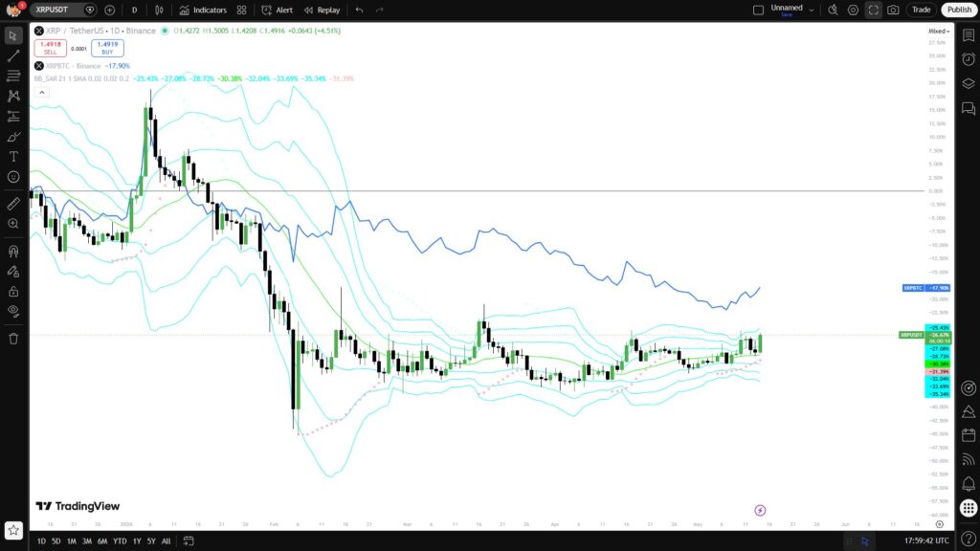Viewport: 980px width, 551px height.
Task: Select the 3M time range tab
Action: point(87,541)
